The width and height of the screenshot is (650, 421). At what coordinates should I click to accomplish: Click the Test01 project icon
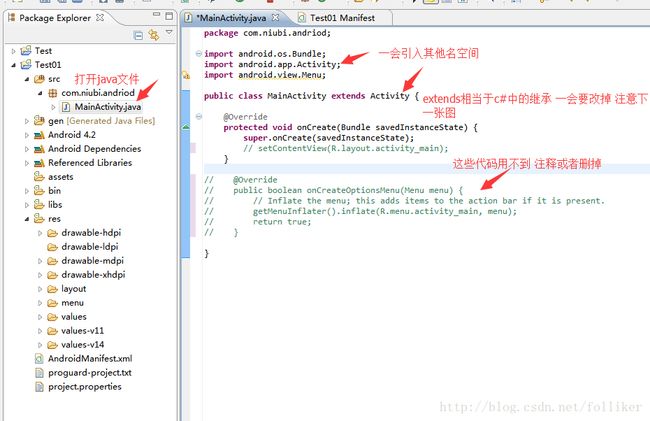coord(26,65)
